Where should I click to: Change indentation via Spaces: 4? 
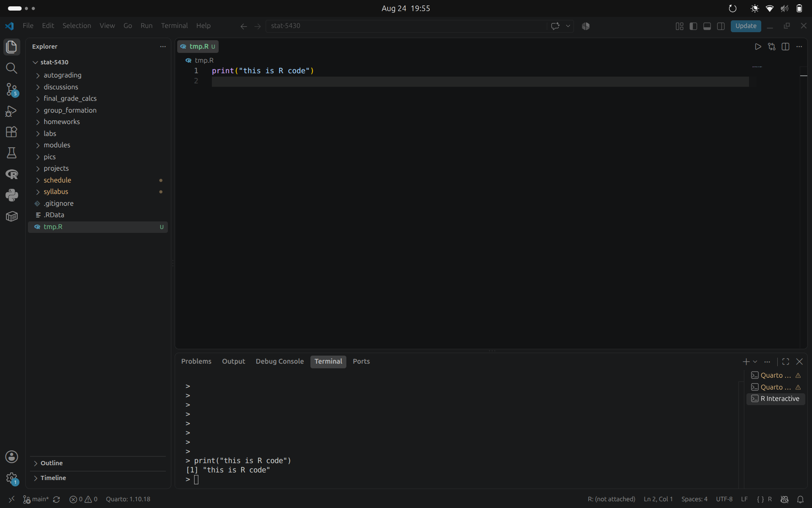click(694, 499)
